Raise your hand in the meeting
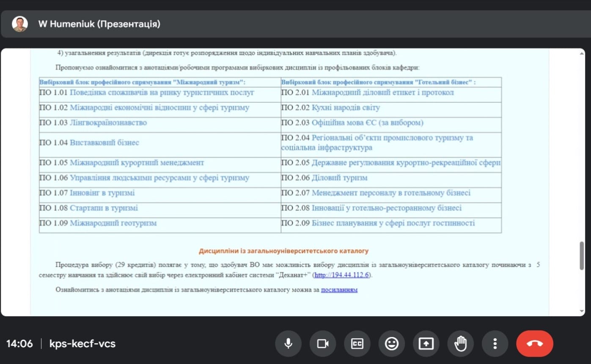591x364 pixels. pos(460,344)
